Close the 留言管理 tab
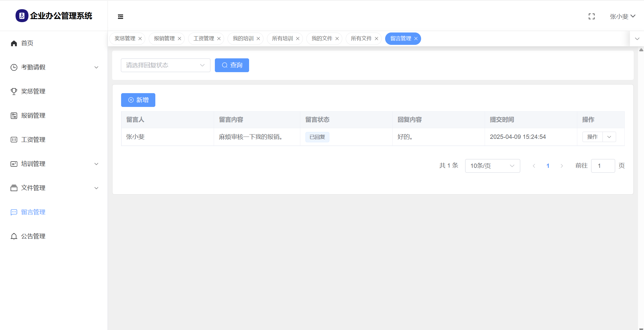 point(416,39)
